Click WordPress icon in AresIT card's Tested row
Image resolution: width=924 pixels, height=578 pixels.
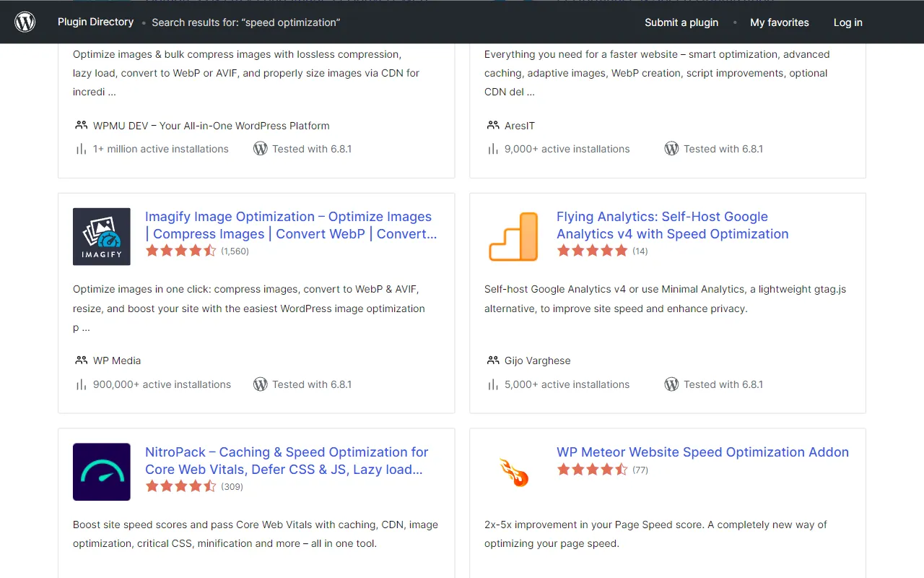point(671,149)
